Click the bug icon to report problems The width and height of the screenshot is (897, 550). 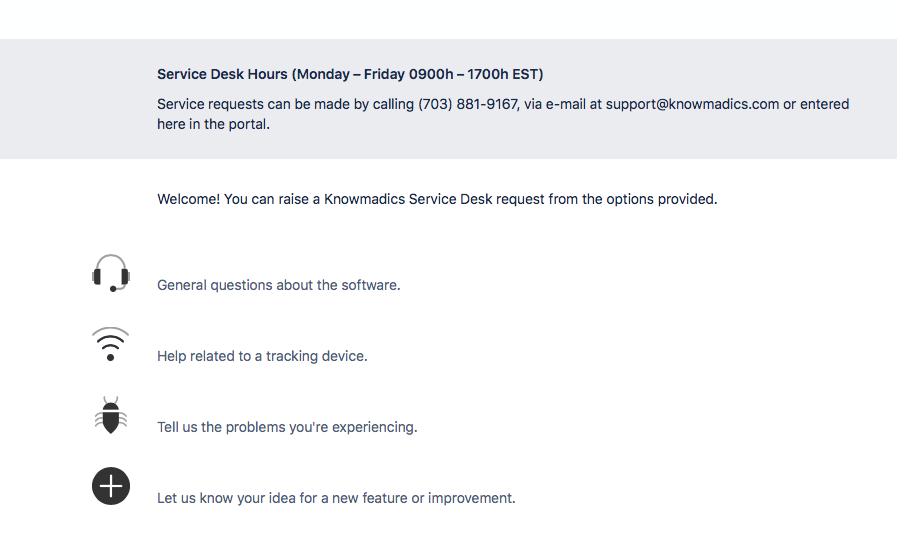(110, 415)
